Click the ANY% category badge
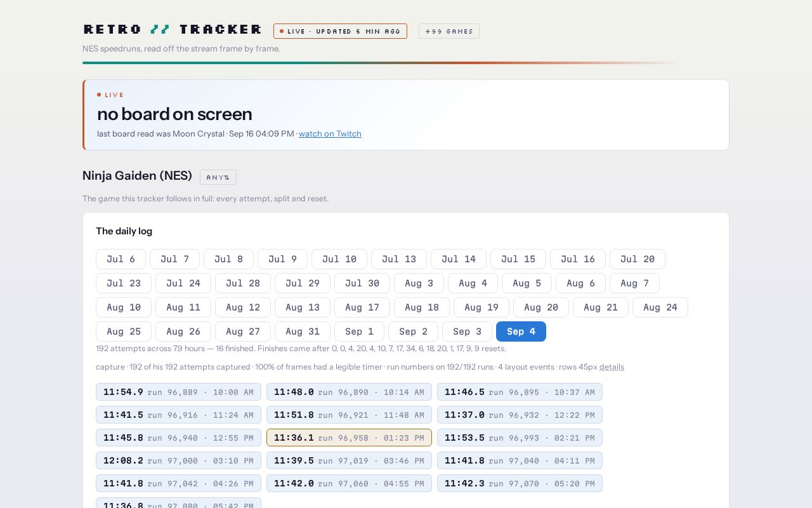This screenshot has width=812, height=508. [x=218, y=177]
